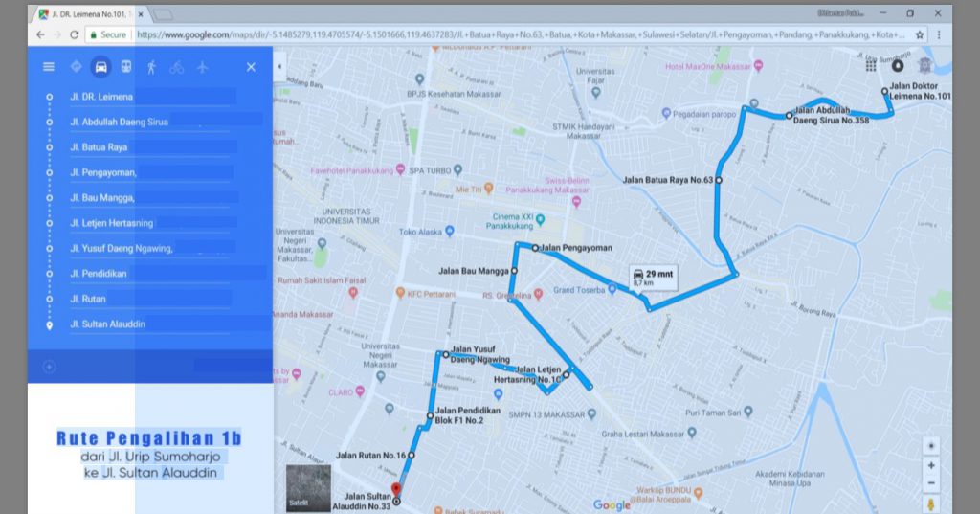
Task: Zoom out on the map
Action: tap(930, 483)
